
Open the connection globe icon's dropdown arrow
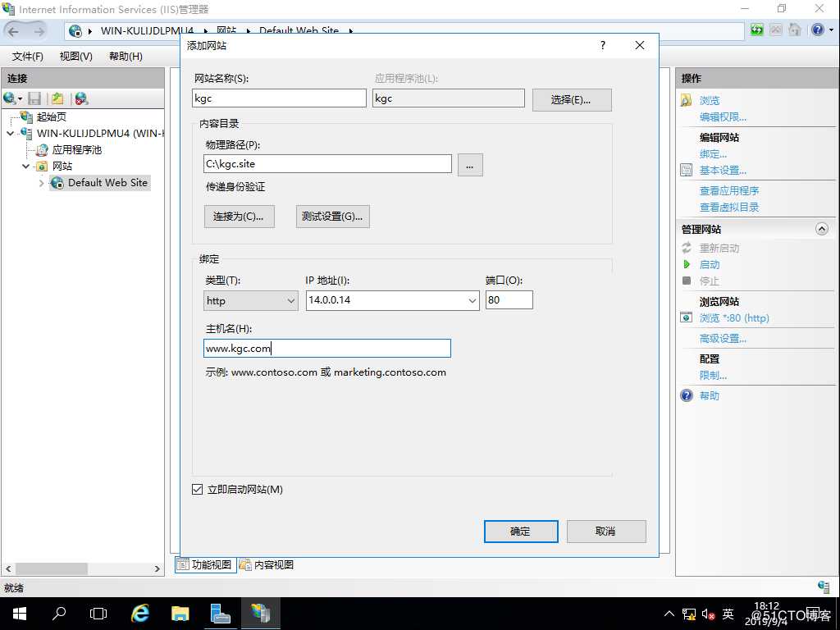pyautogui.click(x=20, y=98)
